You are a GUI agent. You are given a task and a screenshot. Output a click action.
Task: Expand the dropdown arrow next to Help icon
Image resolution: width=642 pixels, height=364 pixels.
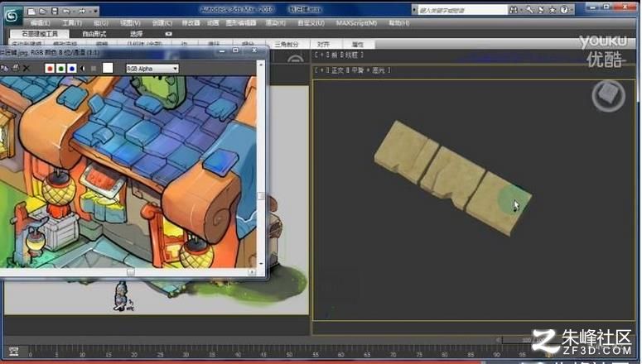[572, 9]
